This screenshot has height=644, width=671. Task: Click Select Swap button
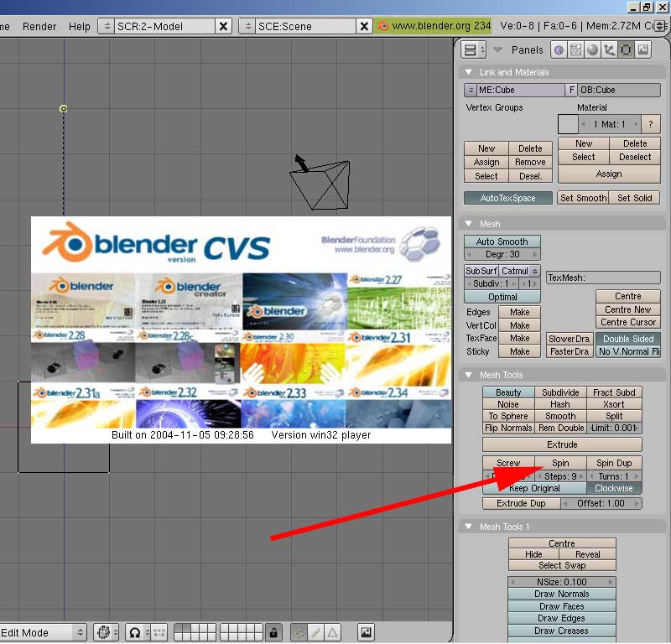pos(561,565)
